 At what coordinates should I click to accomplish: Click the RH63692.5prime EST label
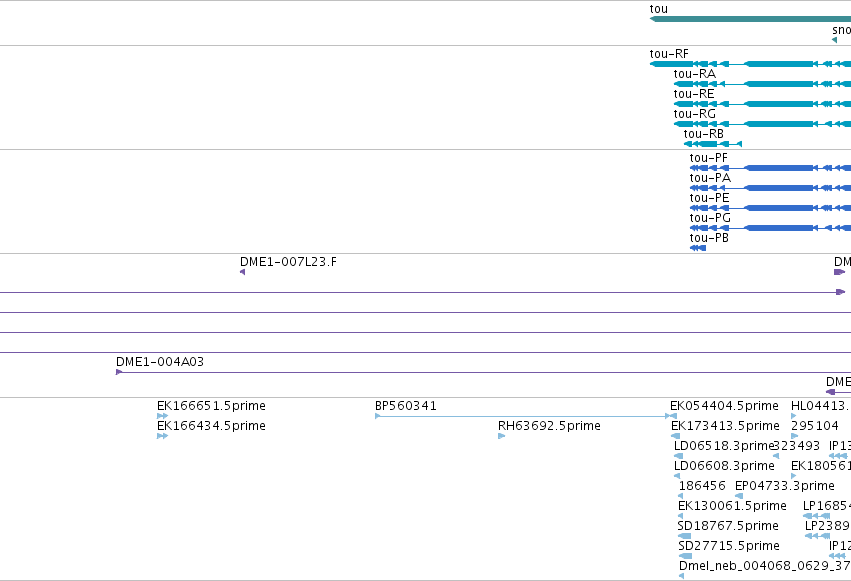point(549,426)
